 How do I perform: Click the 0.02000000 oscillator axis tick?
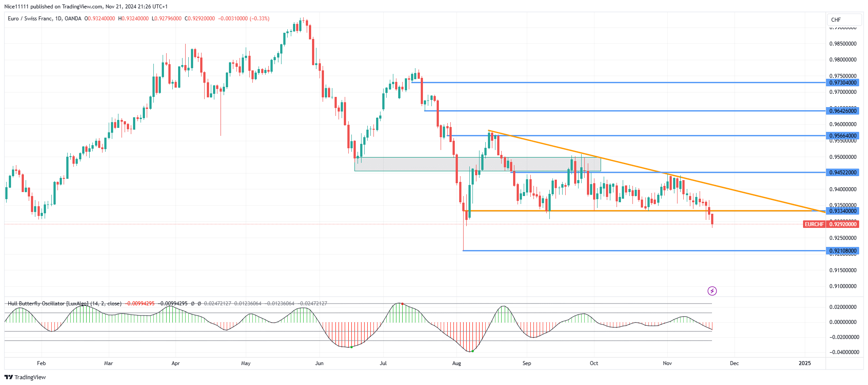tap(843, 307)
